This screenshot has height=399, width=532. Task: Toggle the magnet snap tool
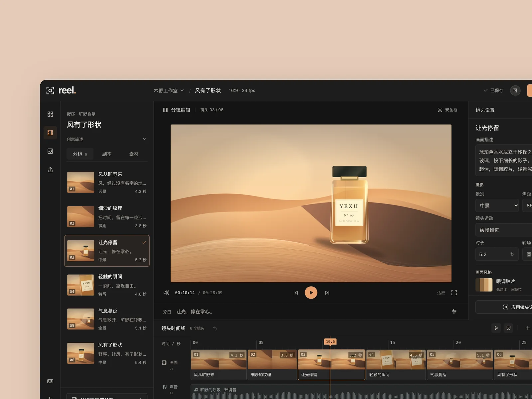pos(508,328)
